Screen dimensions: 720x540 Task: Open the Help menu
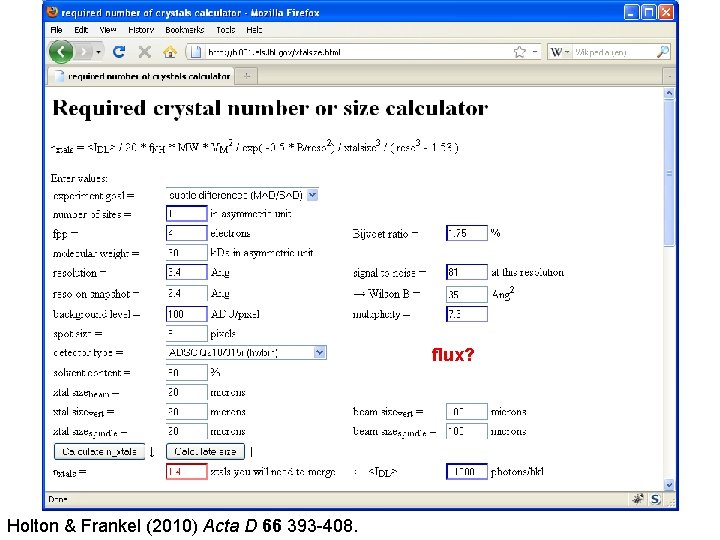click(x=254, y=30)
